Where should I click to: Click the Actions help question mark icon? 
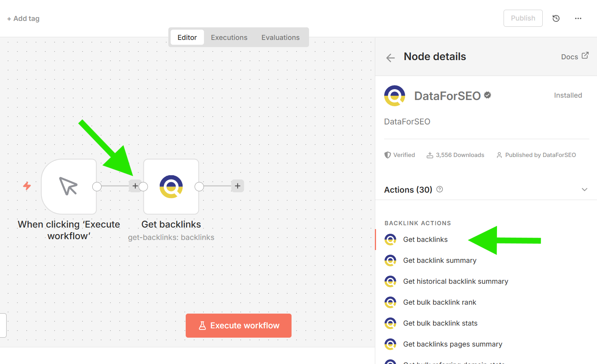(x=440, y=190)
